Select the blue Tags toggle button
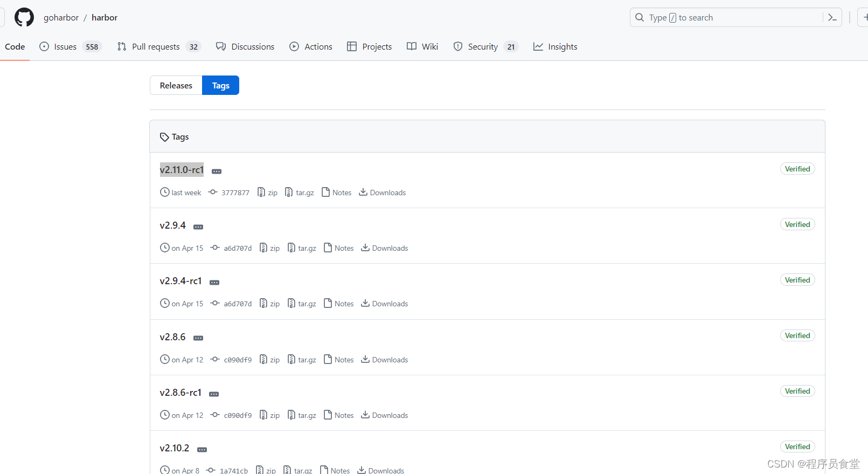The height and width of the screenshot is (474, 868). [220, 85]
